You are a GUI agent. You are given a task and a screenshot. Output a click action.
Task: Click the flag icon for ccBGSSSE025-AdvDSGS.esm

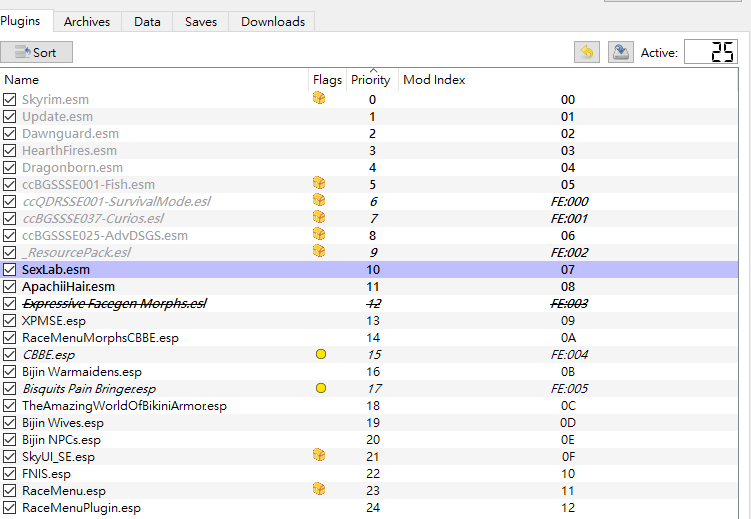[x=319, y=234]
